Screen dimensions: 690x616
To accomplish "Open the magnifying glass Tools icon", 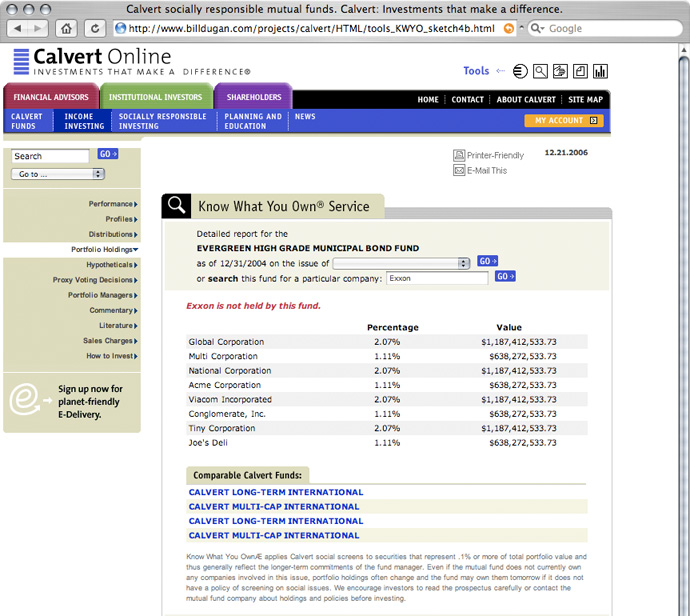I will tap(540, 71).
